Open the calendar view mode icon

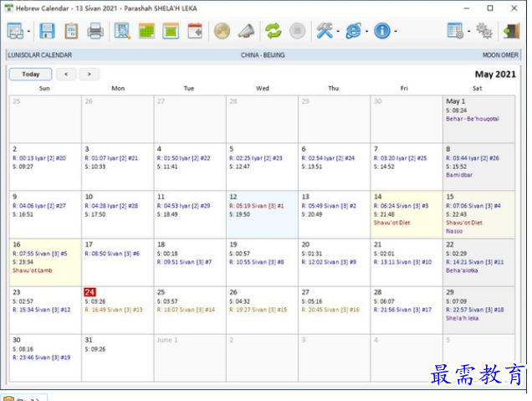(15, 31)
